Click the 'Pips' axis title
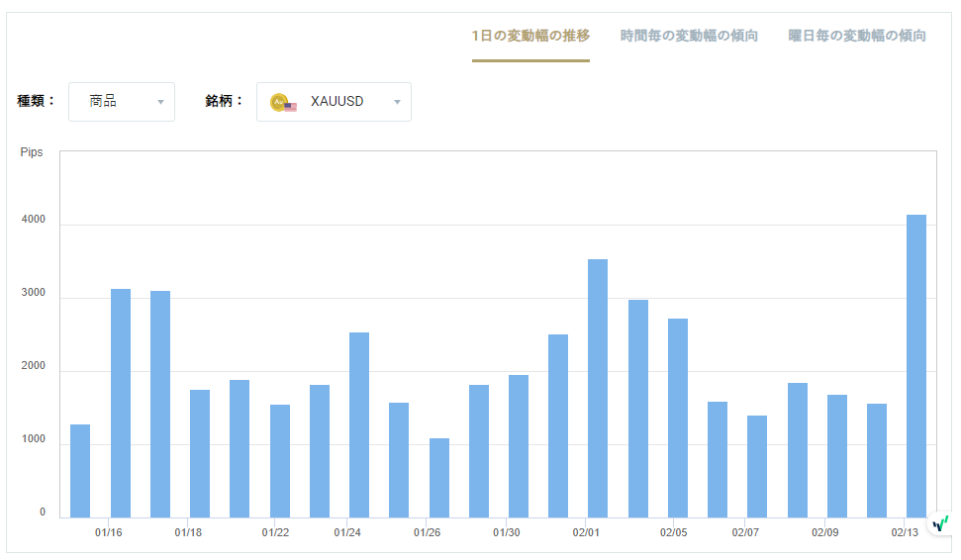 [32, 152]
